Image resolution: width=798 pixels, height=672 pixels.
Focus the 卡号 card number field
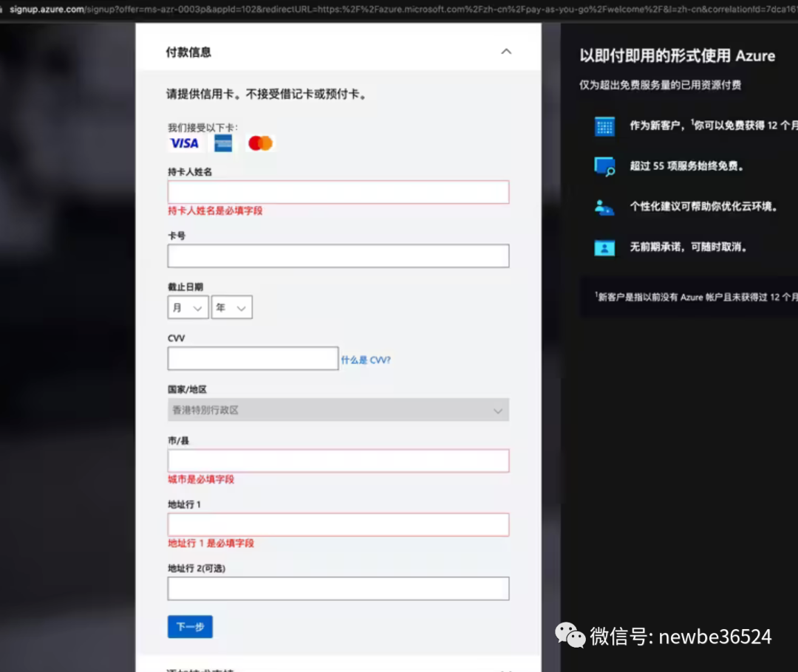coord(338,256)
